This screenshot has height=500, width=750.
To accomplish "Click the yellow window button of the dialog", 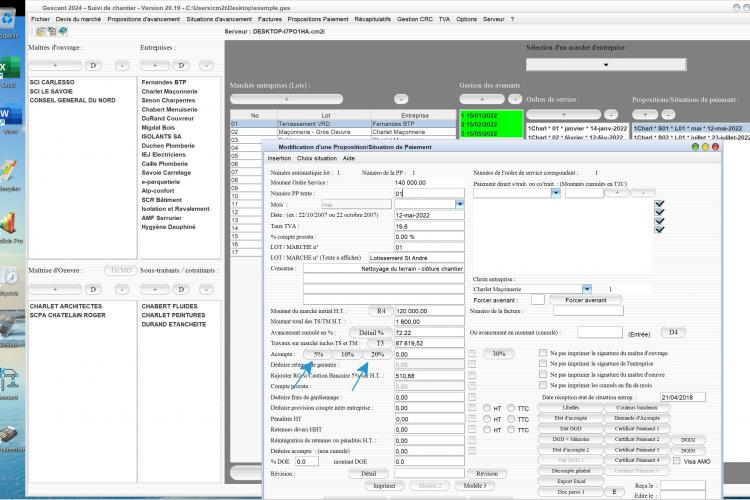I will pyautogui.click(x=706, y=147).
